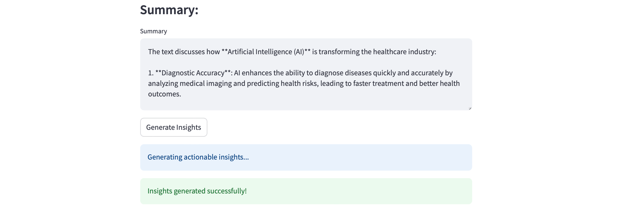This screenshot has width=644, height=214.
Task: Click the large 'Summary:' heading
Action: tap(169, 10)
